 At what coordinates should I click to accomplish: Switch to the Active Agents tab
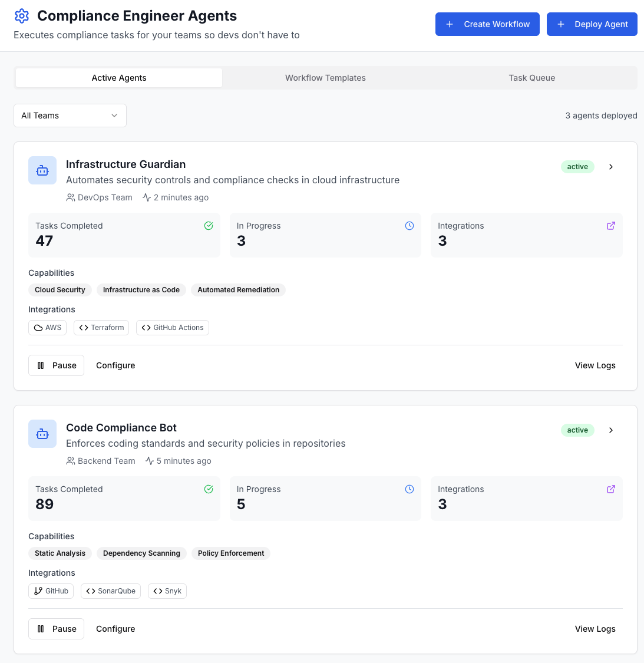point(119,78)
